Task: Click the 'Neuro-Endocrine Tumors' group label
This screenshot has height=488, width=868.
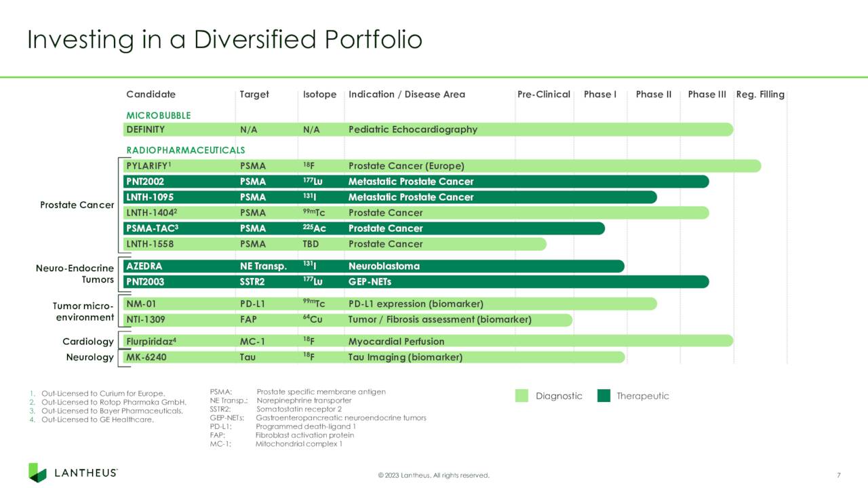Action: point(75,274)
